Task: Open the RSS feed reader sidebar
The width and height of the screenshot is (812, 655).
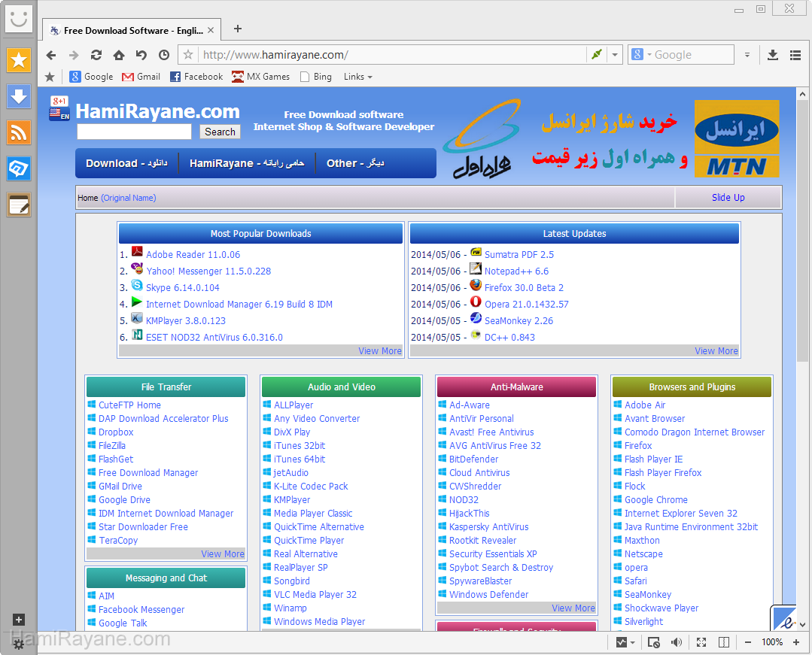Action: (x=19, y=133)
